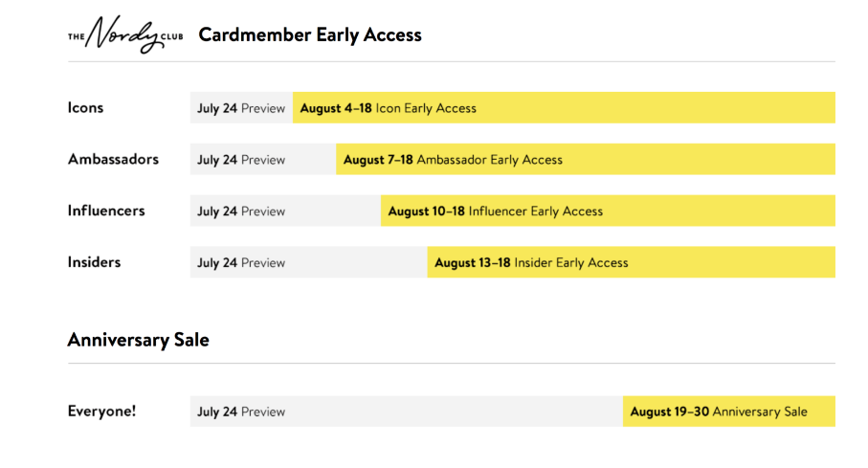This screenshot has width=868, height=468.
Task: Click the Ambassadors tier label
Action: pyautogui.click(x=113, y=159)
